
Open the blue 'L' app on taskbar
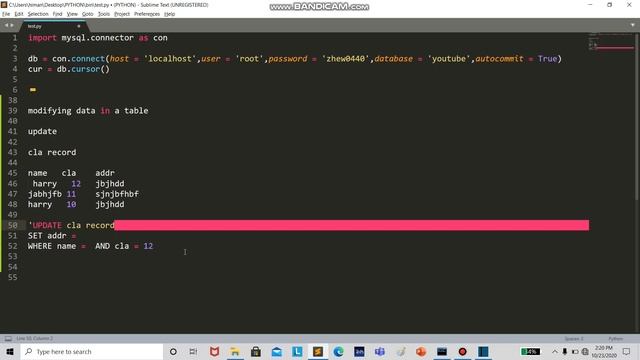pos(297,351)
